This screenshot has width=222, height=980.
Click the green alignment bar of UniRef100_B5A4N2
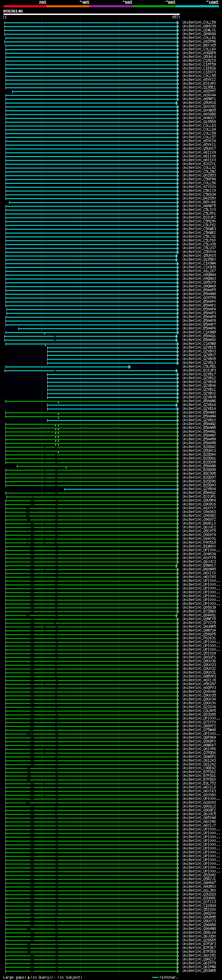point(92,424)
